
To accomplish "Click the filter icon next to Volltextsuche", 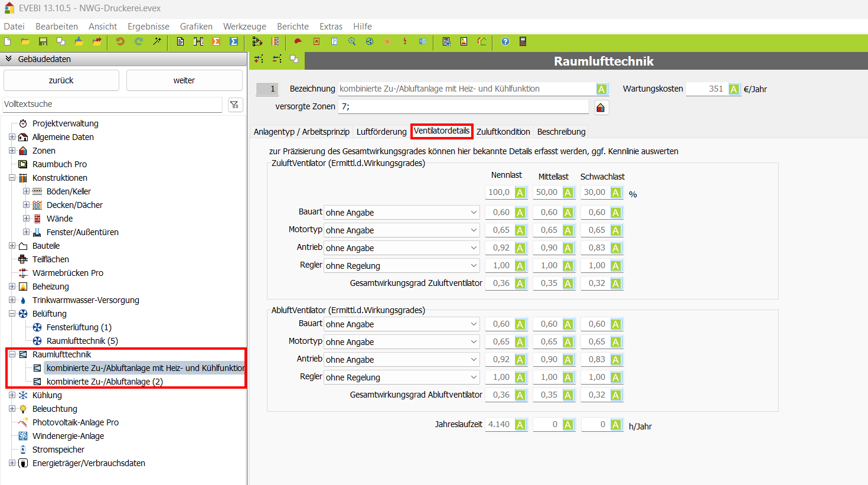I will [x=234, y=105].
